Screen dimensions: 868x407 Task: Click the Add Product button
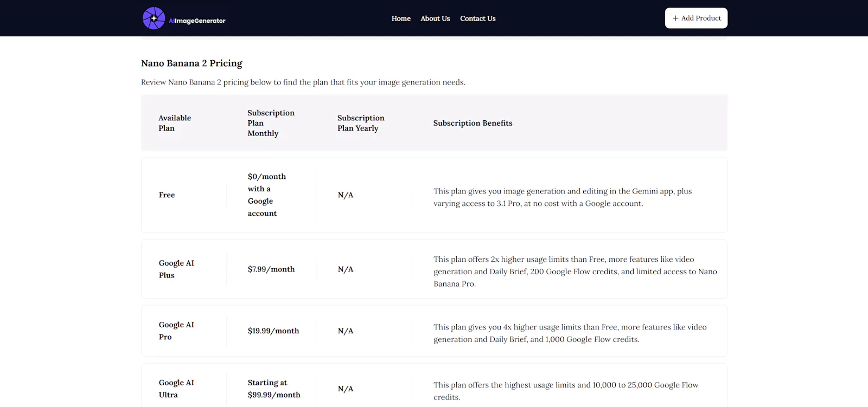[696, 18]
